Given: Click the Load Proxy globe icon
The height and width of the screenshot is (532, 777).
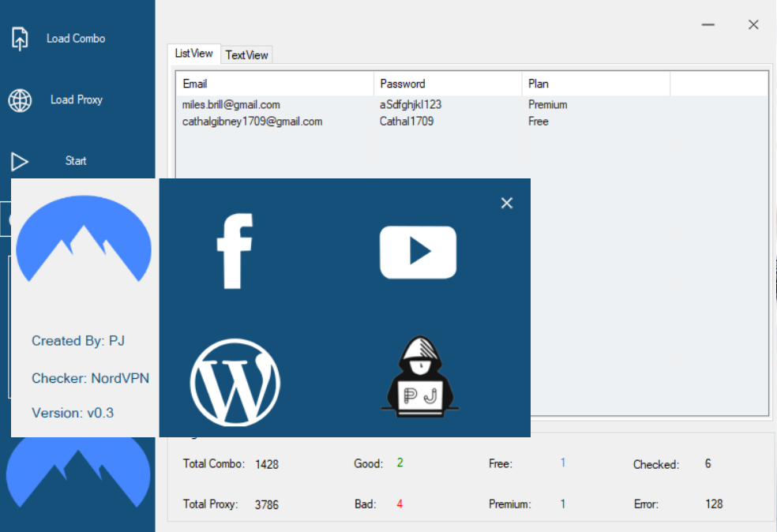Looking at the screenshot, I should coord(20,100).
